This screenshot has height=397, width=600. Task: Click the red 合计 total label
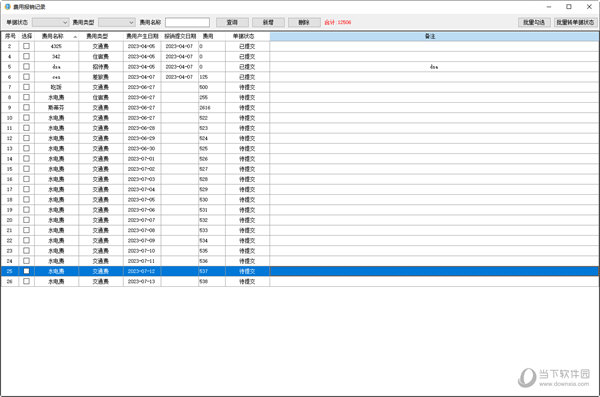[x=338, y=23]
